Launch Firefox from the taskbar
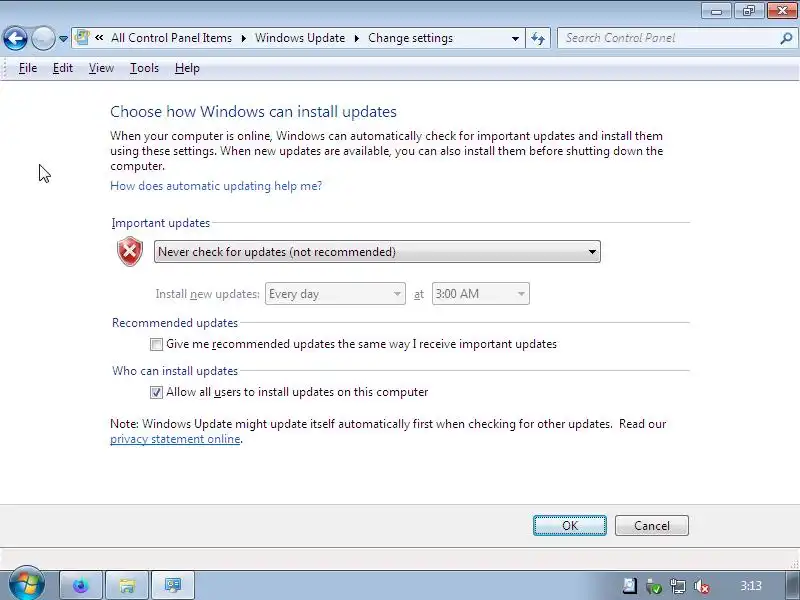 coord(81,585)
